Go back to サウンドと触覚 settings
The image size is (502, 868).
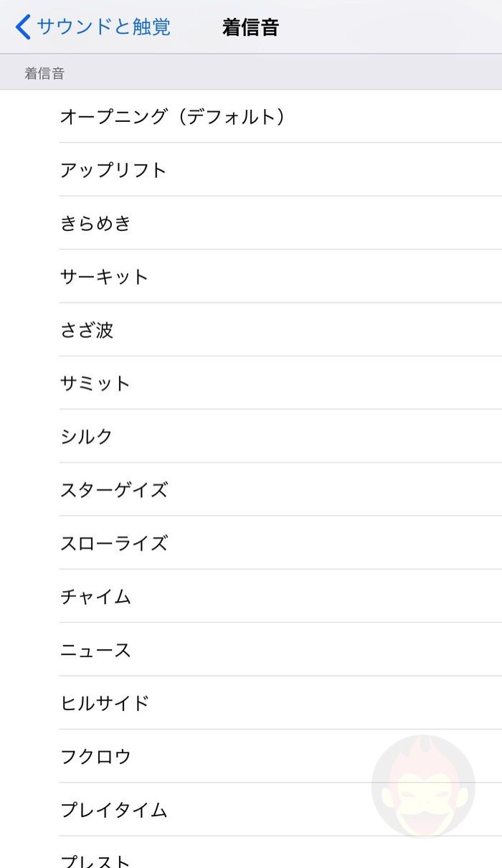pos(103,27)
